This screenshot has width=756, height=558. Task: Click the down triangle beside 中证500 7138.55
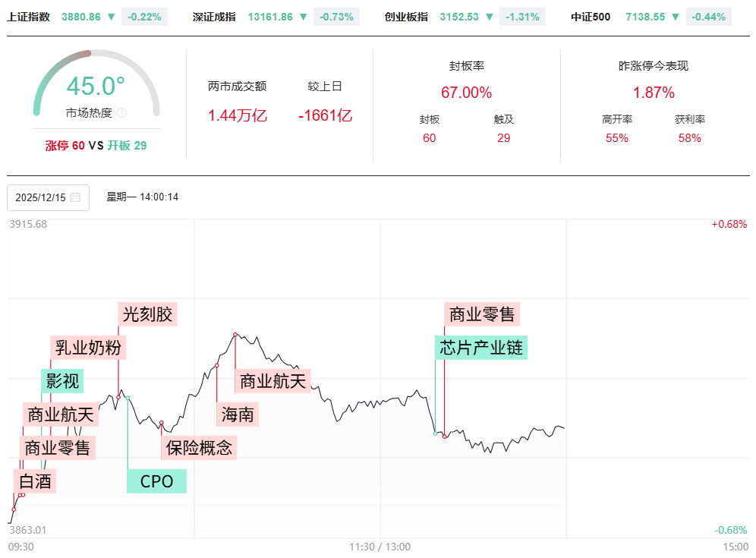(x=676, y=17)
